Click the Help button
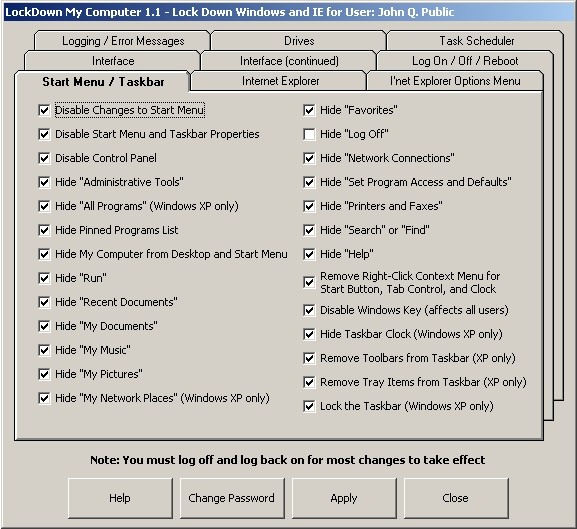 coord(120,498)
